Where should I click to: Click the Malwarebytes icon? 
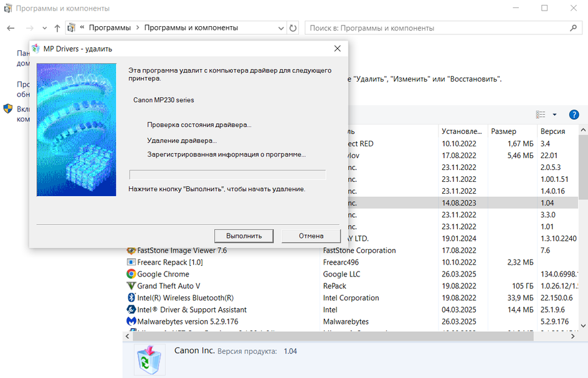tap(131, 321)
